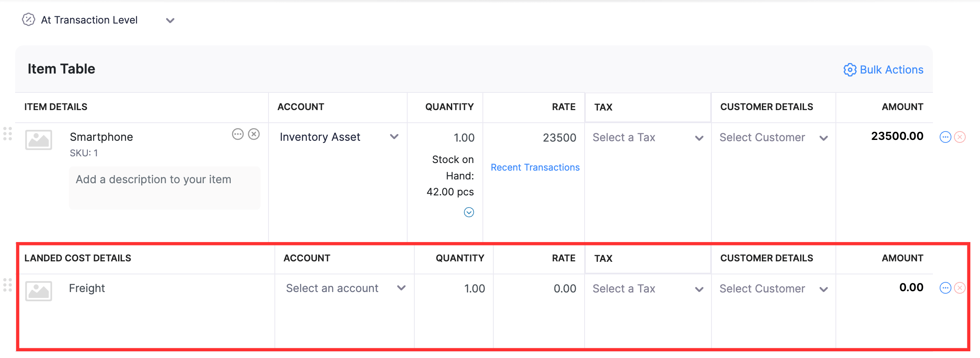Expand the Inventory Asset account dropdown

coord(394,137)
